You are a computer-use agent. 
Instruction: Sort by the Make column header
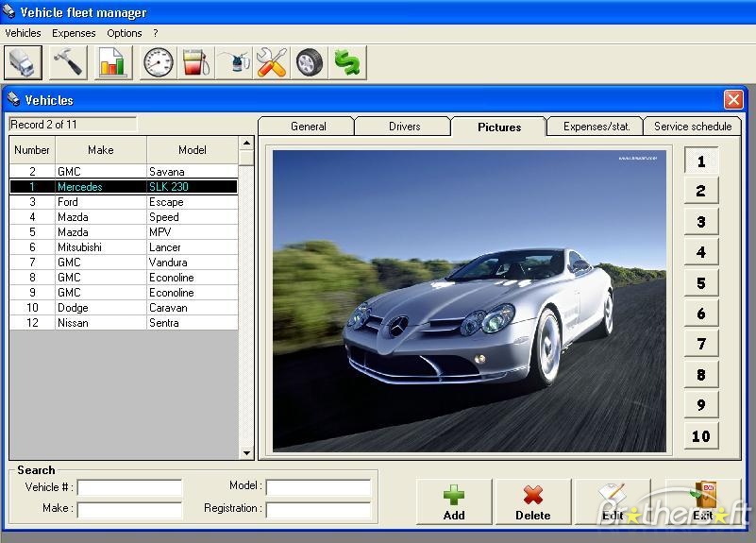(x=101, y=150)
